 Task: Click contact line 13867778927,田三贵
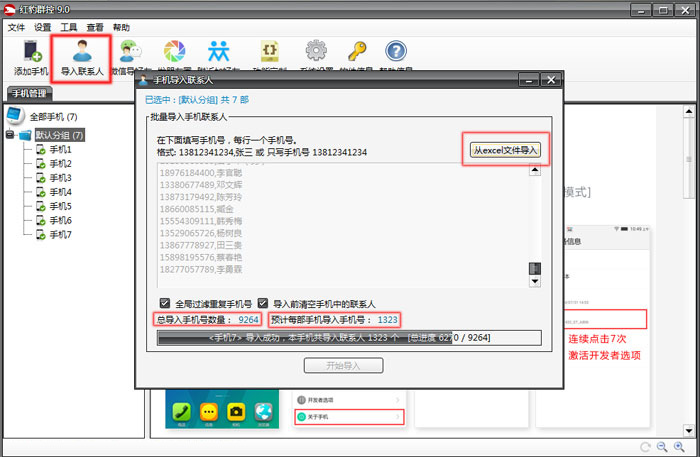click(201, 245)
